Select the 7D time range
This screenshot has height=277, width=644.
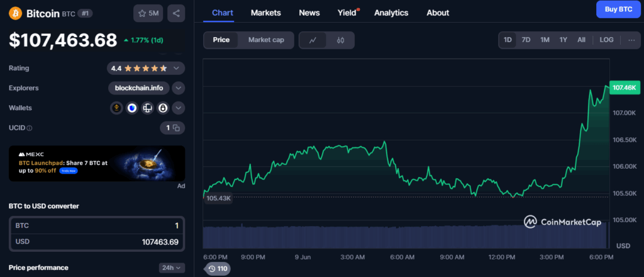[x=526, y=40]
